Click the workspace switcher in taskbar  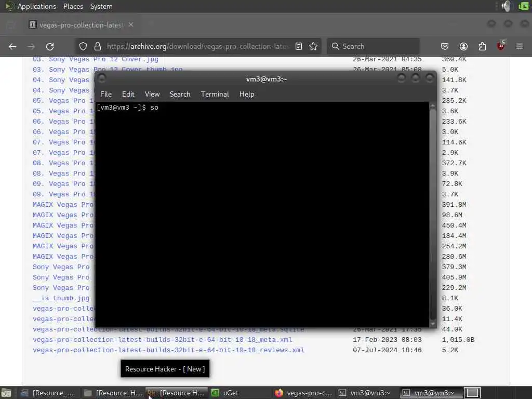[472, 393]
